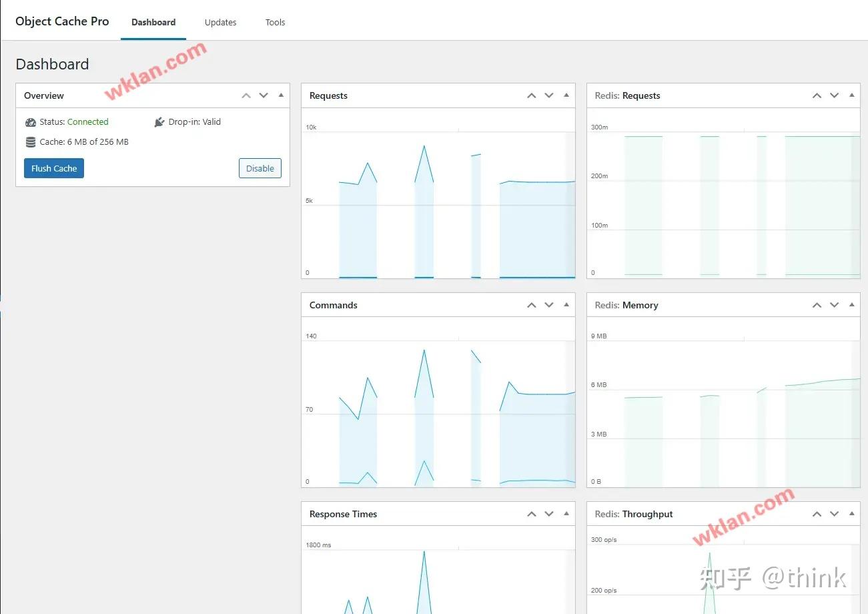
Task: Move the blue Requests panel up
Action: click(532, 95)
